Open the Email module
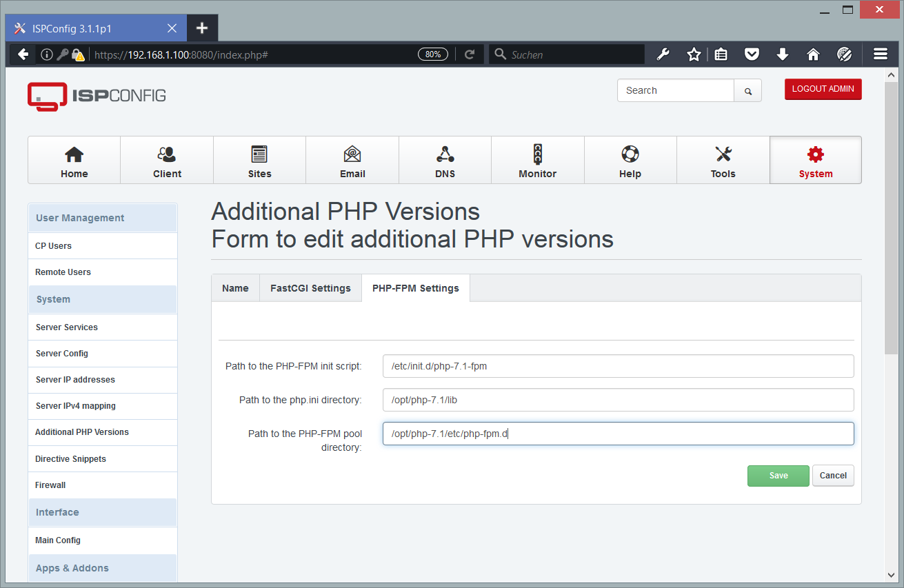This screenshot has width=904, height=588. pos(352,160)
